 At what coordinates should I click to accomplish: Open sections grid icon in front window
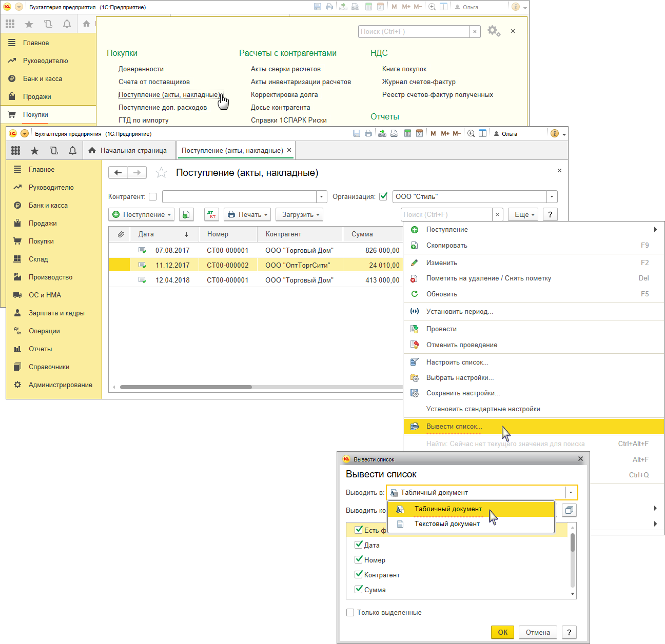(x=15, y=150)
